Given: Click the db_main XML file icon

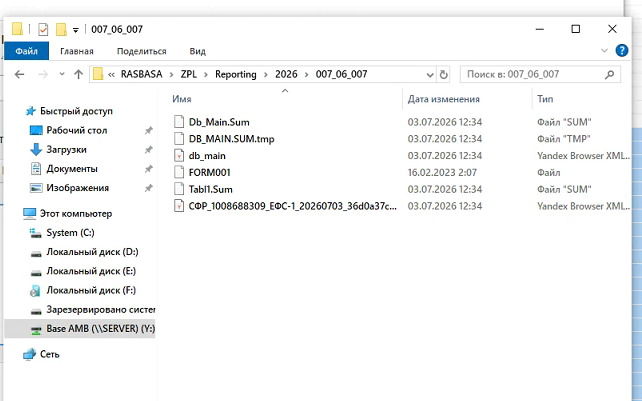Looking at the screenshot, I should tap(179, 156).
